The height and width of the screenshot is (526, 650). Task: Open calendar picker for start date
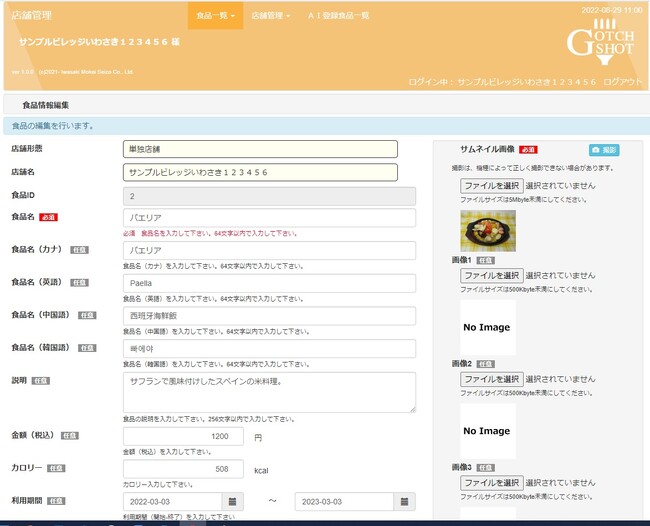[233, 501]
